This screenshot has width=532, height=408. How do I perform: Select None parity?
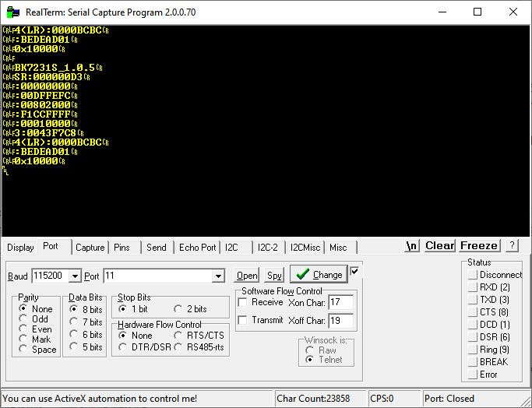(x=36, y=309)
